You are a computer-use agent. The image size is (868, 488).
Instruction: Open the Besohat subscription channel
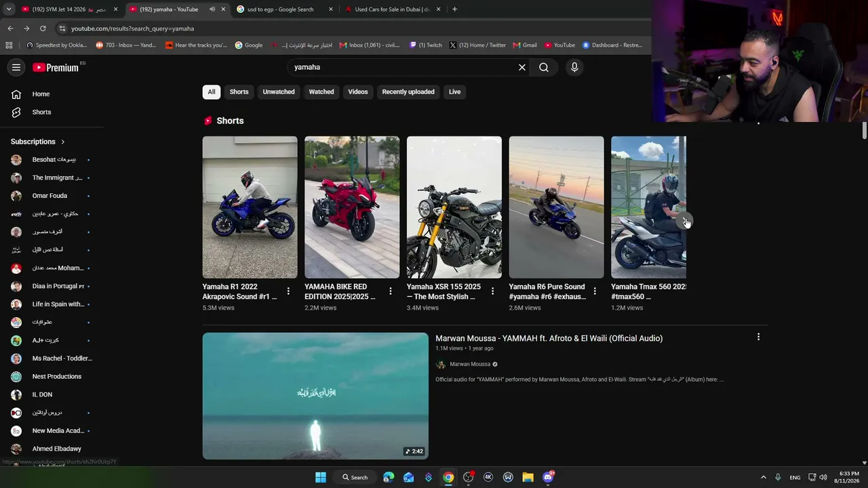[52, 160]
